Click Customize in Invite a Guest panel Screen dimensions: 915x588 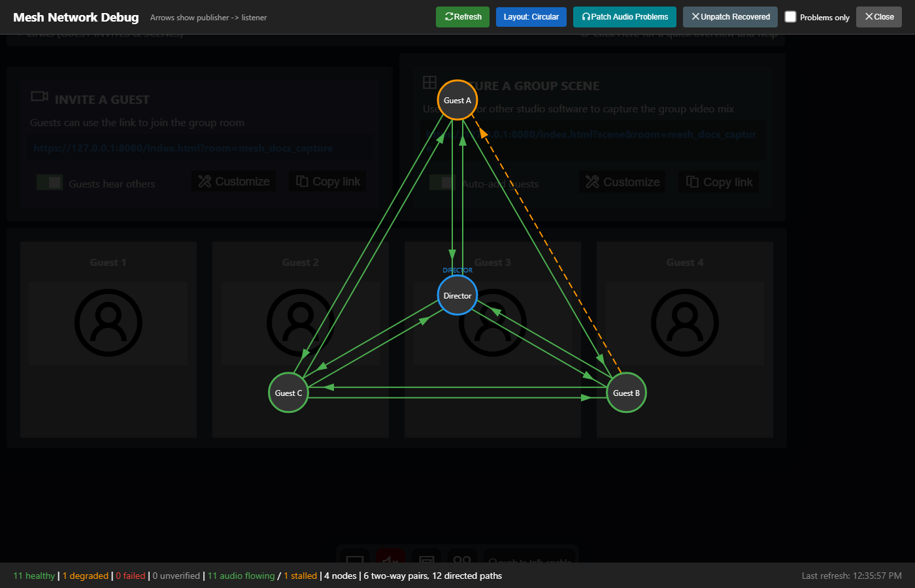pyautogui.click(x=234, y=182)
